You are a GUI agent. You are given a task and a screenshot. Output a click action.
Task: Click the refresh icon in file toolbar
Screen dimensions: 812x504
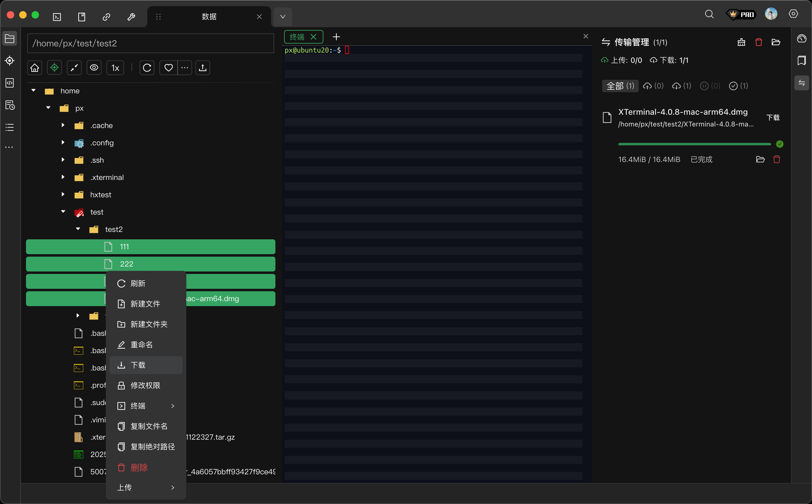click(x=147, y=68)
